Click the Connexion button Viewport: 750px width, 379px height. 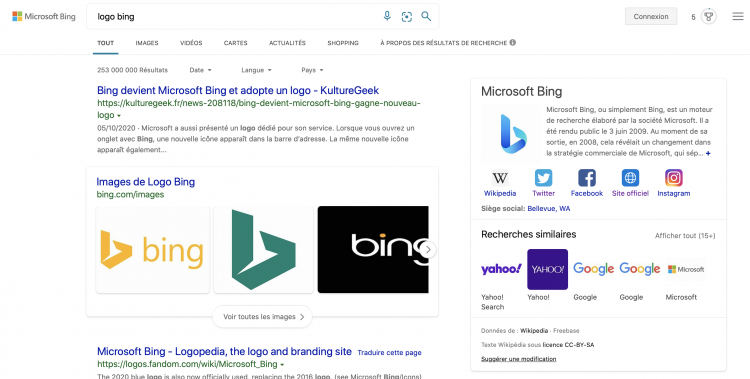point(651,16)
